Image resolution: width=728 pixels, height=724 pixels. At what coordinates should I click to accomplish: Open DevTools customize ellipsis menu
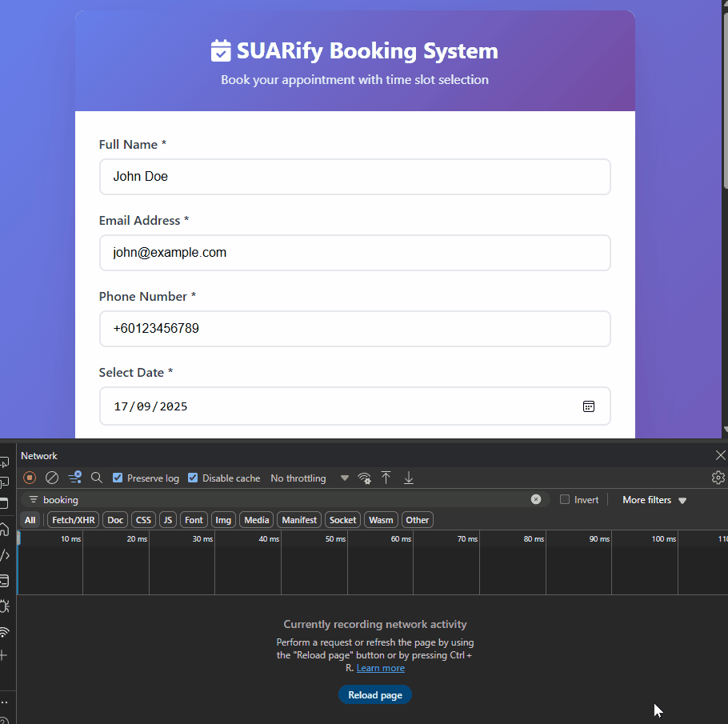pyautogui.click(x=4, y=702)
